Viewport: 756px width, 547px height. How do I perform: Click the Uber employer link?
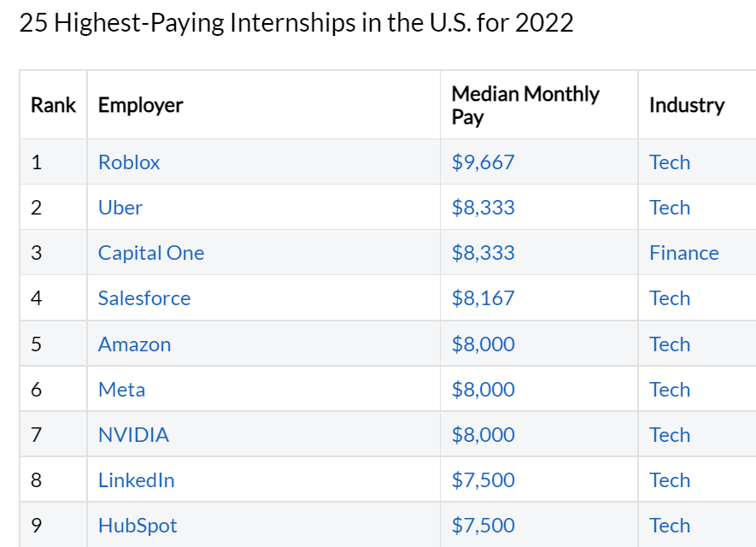click(120, 208)
